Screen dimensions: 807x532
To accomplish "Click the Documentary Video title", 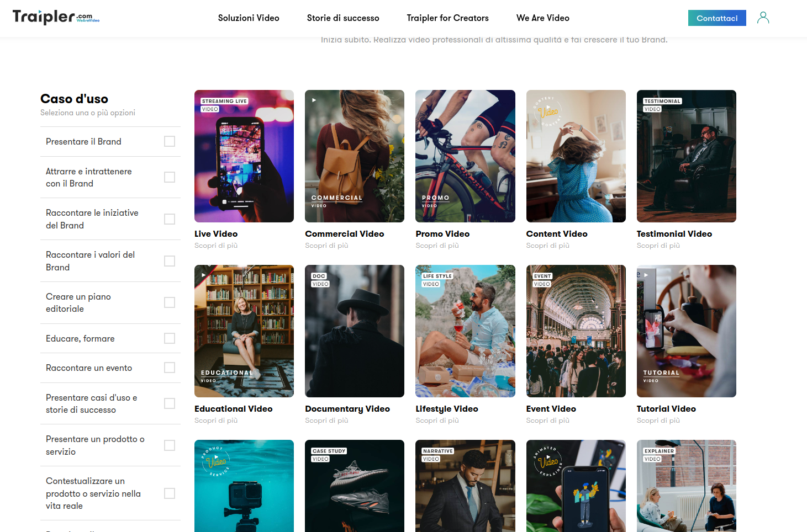I will coord(347,409).
